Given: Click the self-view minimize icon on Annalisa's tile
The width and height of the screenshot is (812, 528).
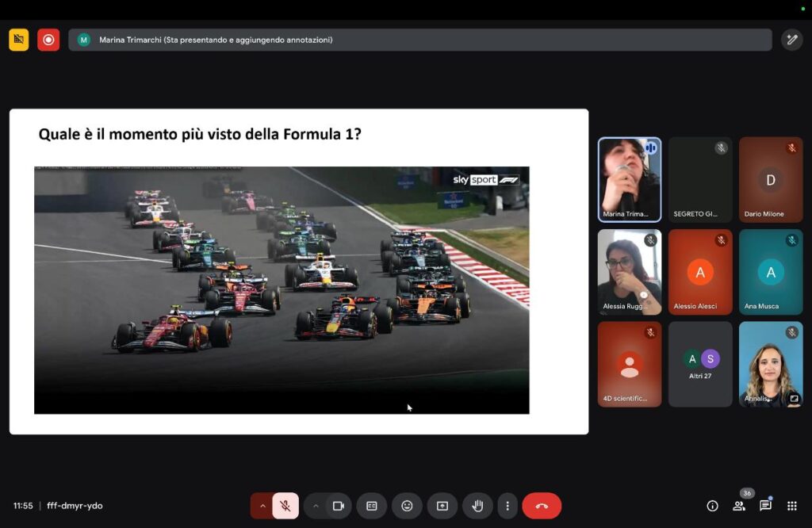Looking at the screenshot, I should (x=793, y=398).
